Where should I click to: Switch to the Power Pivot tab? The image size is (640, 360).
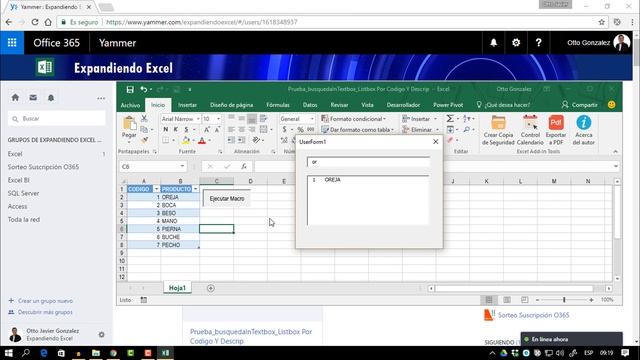448,105
